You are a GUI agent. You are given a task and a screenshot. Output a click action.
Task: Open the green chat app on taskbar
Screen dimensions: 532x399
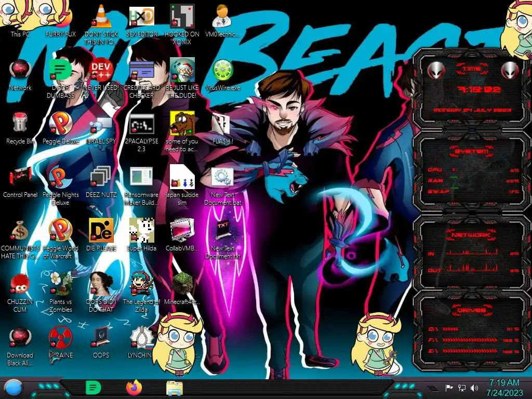click(94, 388)
